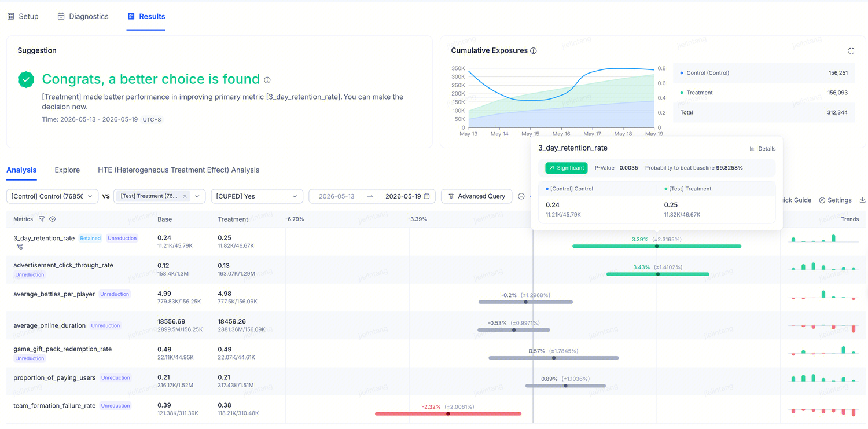Click the Advanced Query button

(x=476, y=196)
